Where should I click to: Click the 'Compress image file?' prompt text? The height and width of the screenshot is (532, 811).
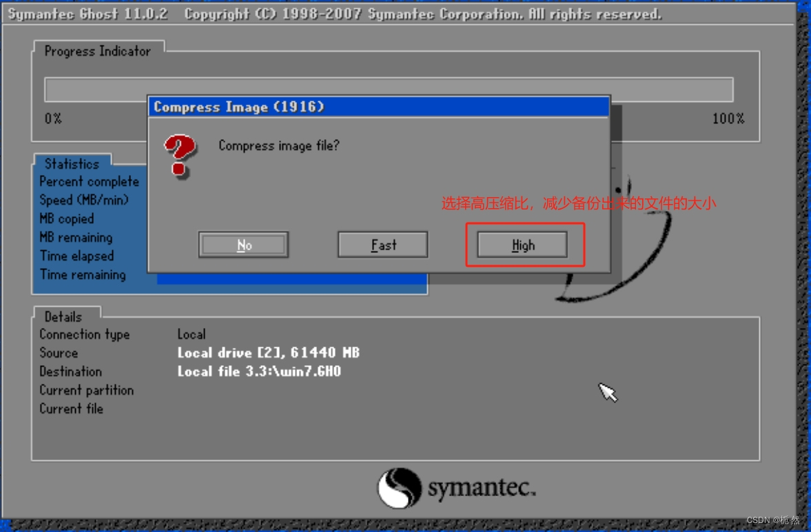point(279,146)
